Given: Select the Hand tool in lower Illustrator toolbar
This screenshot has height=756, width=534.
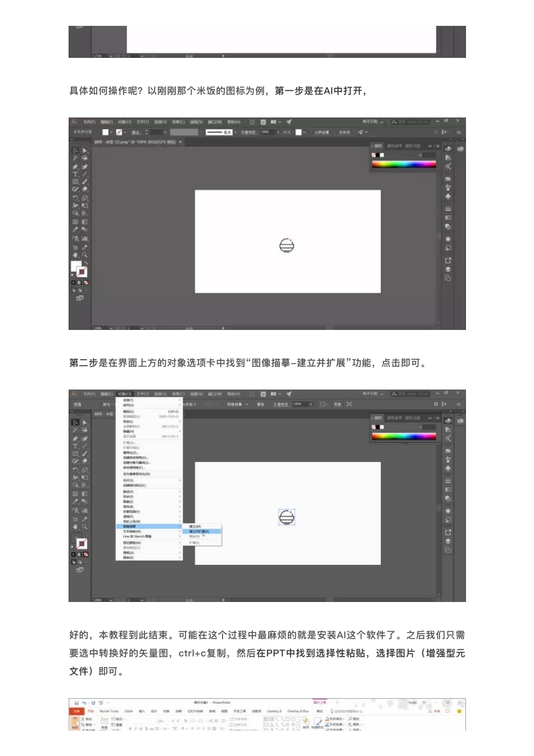Looking at the screenshot, I should (x=75, y=527).
